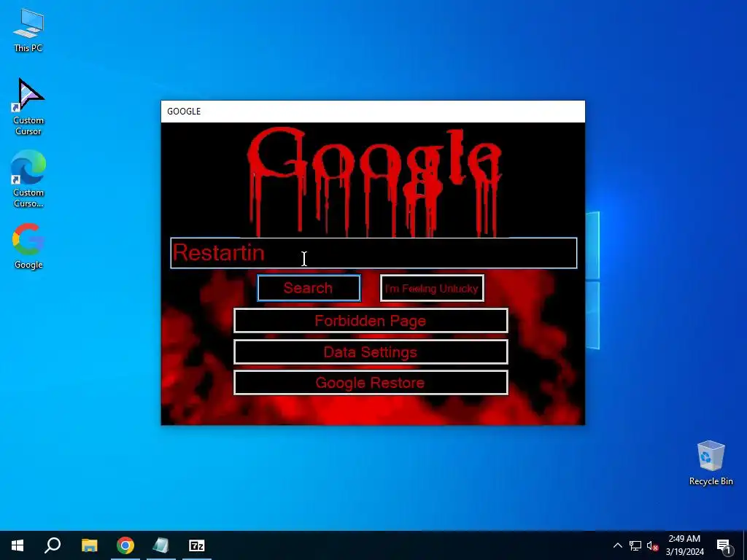Select the Custom Cursor arrow shortcut icon
Image resolution: width=747 pixels, height=560 pixels.
28,106
